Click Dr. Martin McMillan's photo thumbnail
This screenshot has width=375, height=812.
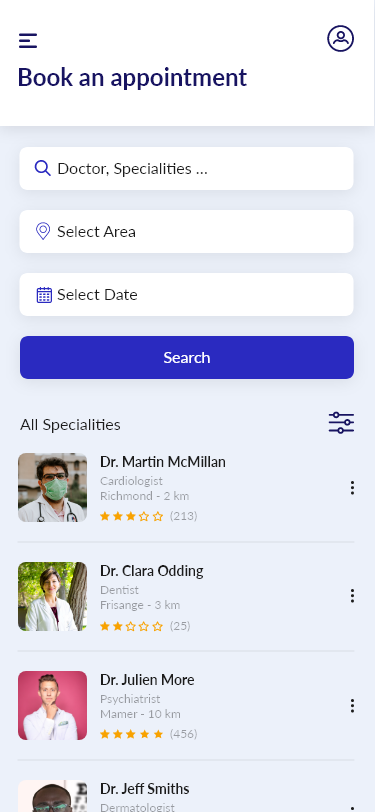(52, 487)
